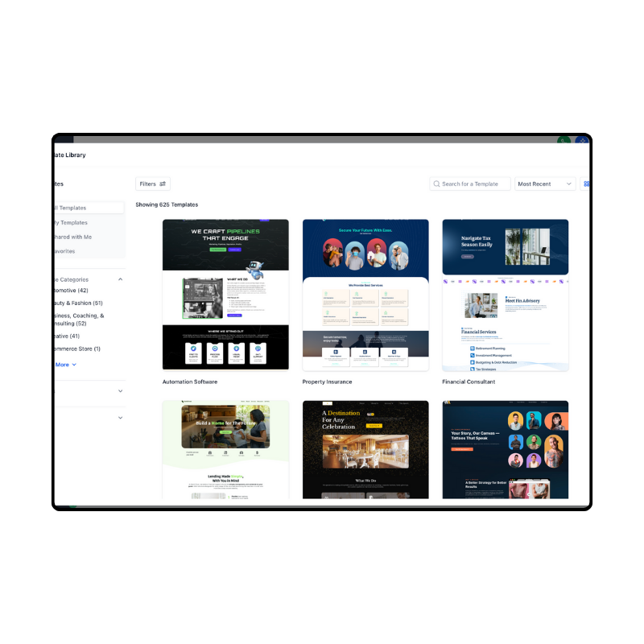Click the blue grid view icon near Most Recent
This screenshot has width=644, height=644.
(x=586, y=184)
